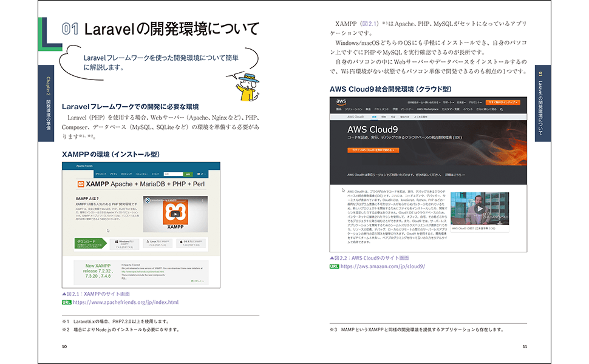589x364 pixels.
Task: Open the サポート dropdown in AWS header
Action: point(448,102)
